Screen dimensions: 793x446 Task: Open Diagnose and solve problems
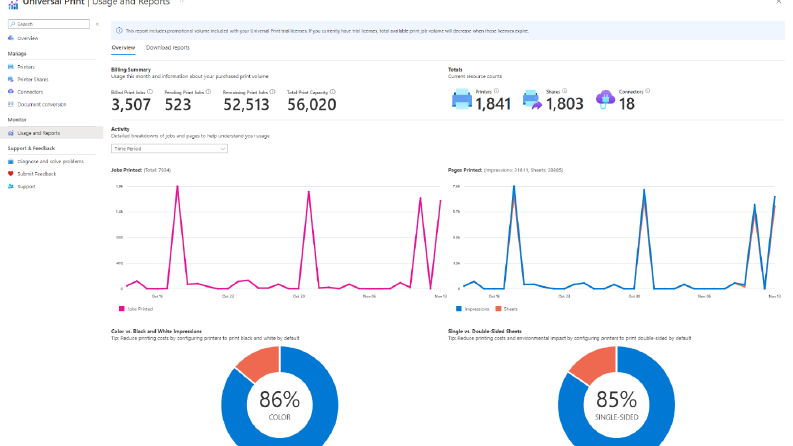(x=51, y=161)
